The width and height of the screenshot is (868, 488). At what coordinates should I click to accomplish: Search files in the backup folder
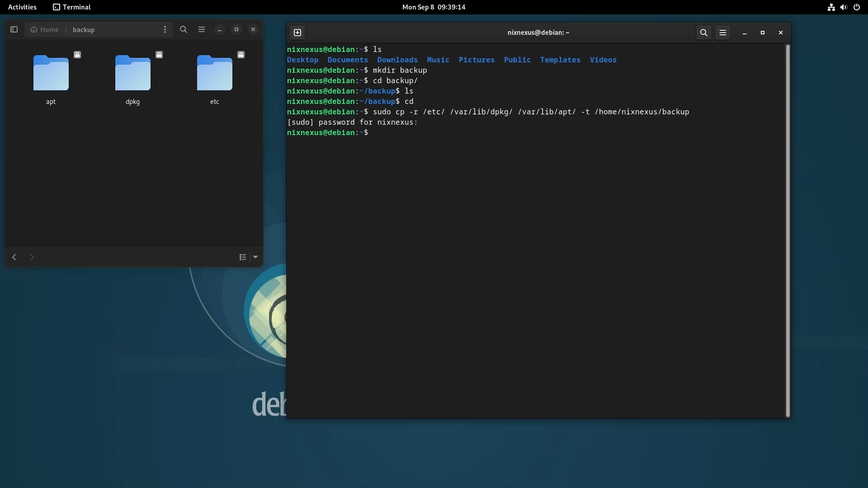pyautogui.click(x=184, y=29)
